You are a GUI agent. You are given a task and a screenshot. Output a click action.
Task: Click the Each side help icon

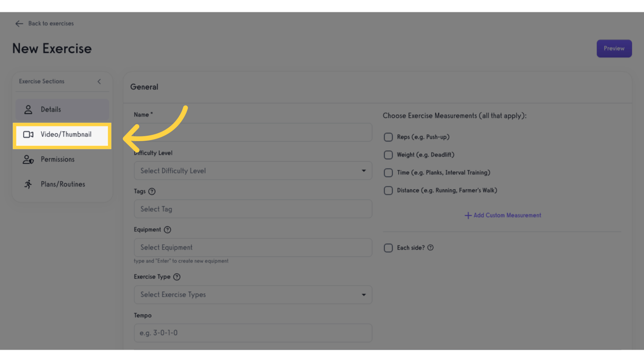(430, 247)
